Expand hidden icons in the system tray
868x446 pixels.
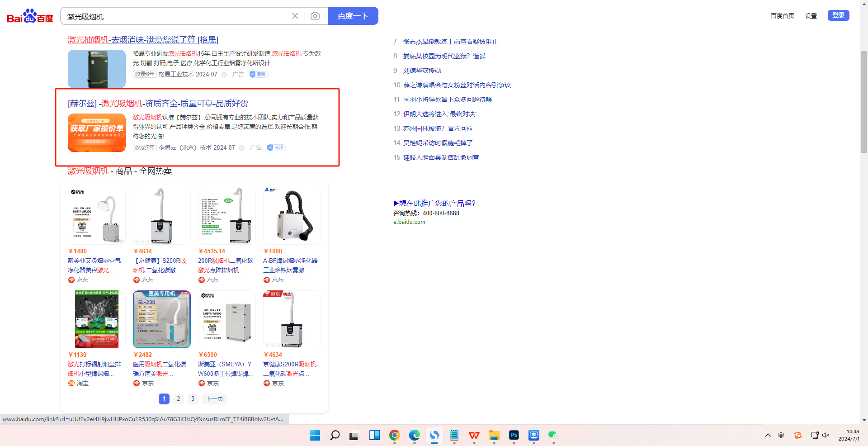coord(767,436)
